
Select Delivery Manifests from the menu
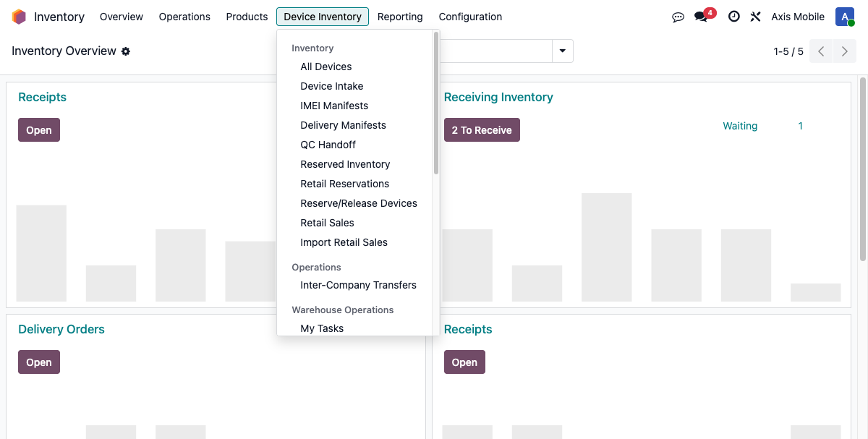[x=343, y=125]
